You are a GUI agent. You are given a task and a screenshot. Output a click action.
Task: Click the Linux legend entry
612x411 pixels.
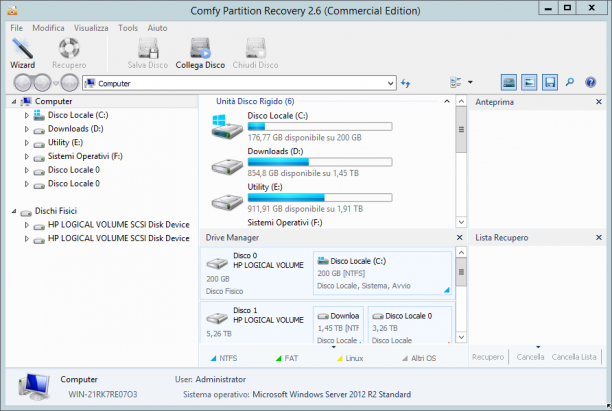[x=350, y=358]
